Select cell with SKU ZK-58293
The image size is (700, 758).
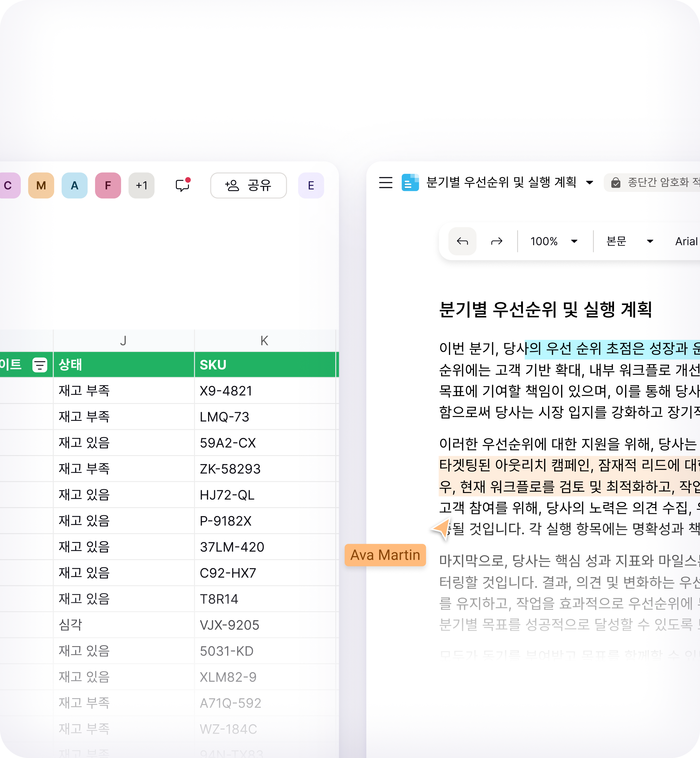265,469
